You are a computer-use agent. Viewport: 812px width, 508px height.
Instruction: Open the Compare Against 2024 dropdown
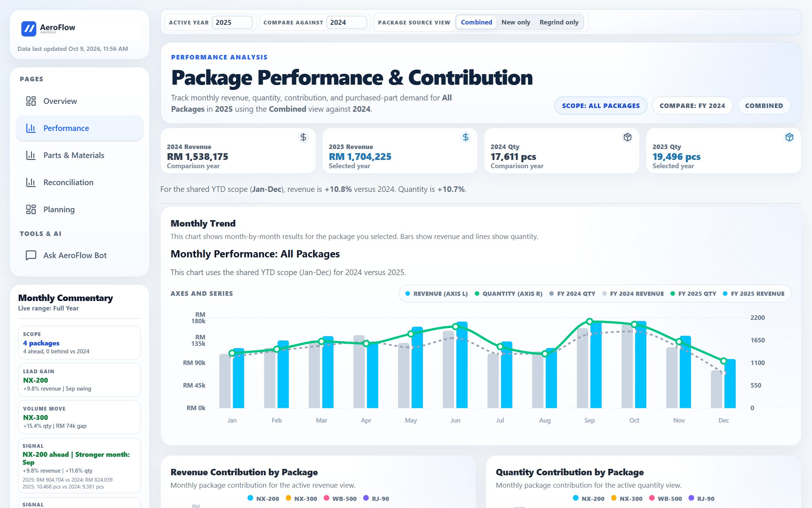[346, 22]
